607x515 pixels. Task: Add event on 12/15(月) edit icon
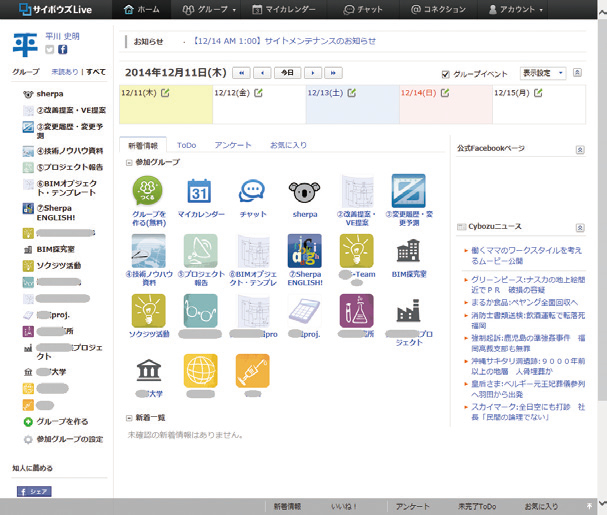(538, 93)
